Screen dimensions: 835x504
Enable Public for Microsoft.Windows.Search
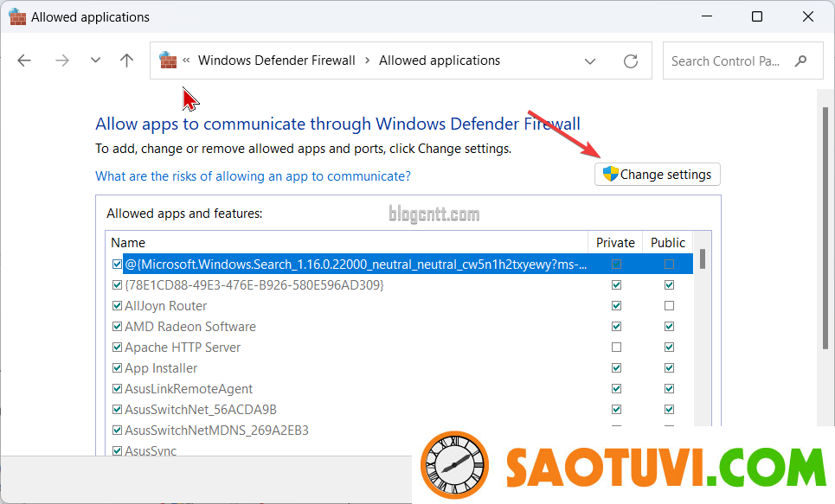coord(670,264)
